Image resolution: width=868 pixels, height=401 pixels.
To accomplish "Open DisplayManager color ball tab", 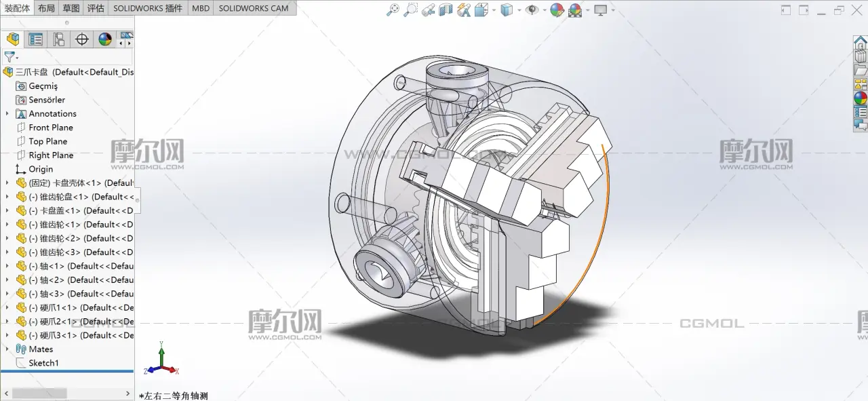I will (x=105, y=39).
